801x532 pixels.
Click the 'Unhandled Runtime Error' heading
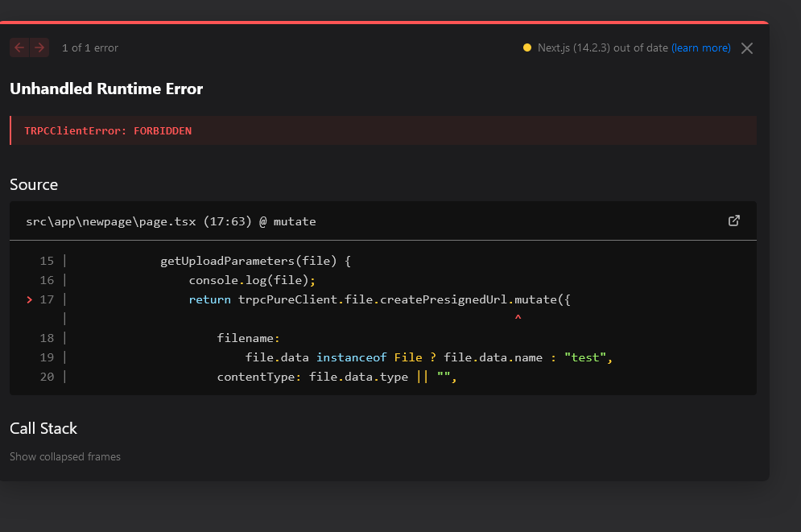[x=106, y=89]
